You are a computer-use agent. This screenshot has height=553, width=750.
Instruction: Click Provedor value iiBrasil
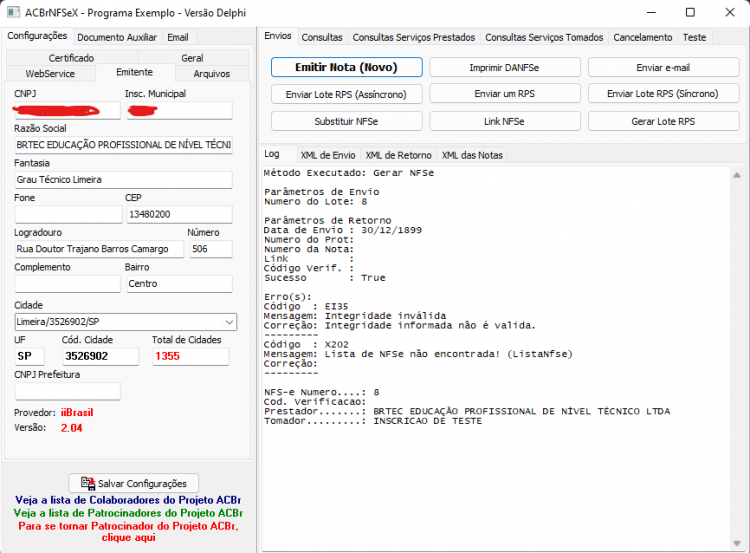pyautogui.click(x=77, y=412)
